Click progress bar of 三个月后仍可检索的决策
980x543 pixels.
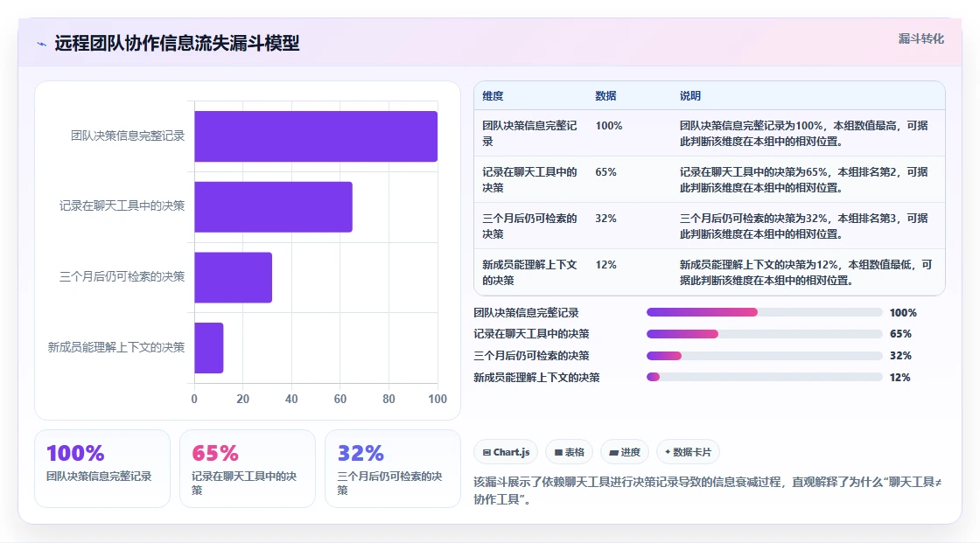pyautogui.click(x=764, y=356)
